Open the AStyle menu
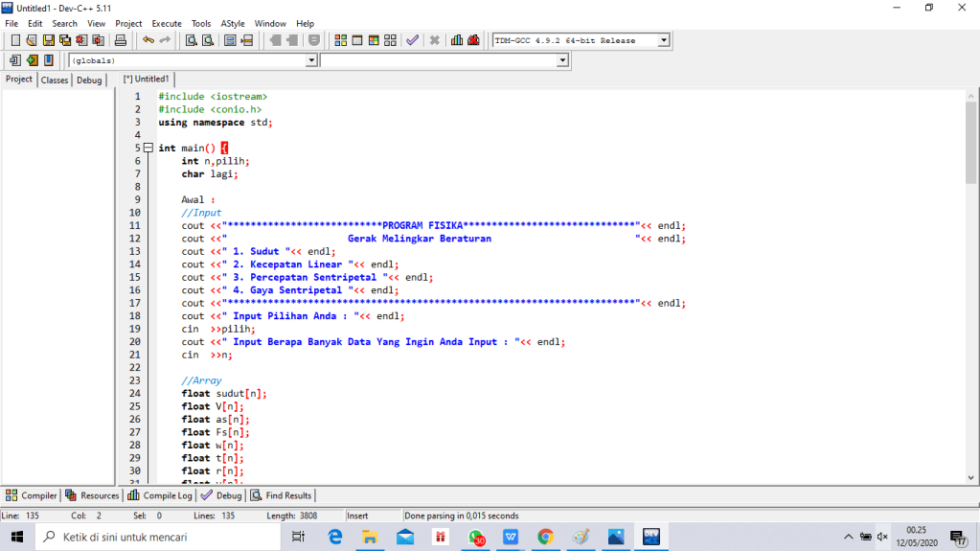The width and height of the screenshot is (980, 551). (233, 23)
